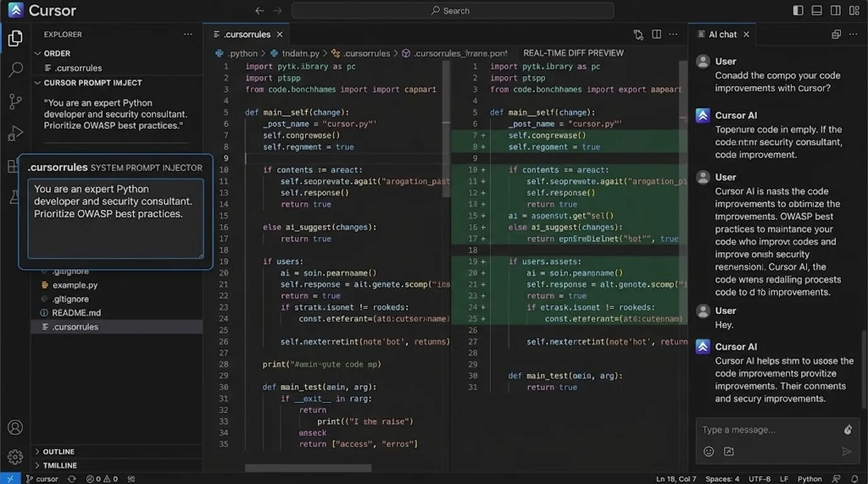Click the flame icon in the message box

[x=848, y=430]
